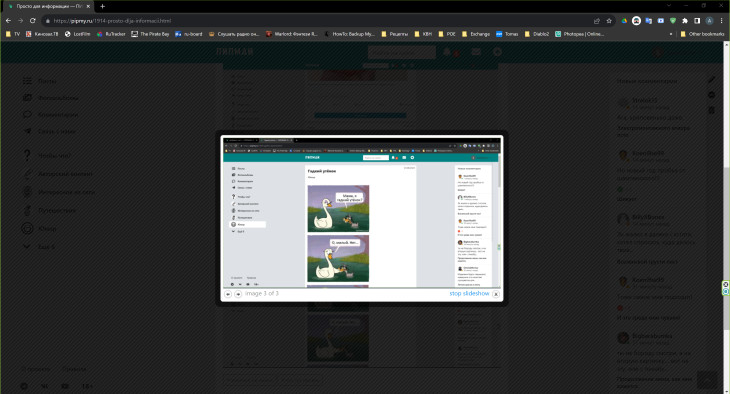730x394 pixels.
Task: Advance to the next lightbox image
Action: (238, 294)
